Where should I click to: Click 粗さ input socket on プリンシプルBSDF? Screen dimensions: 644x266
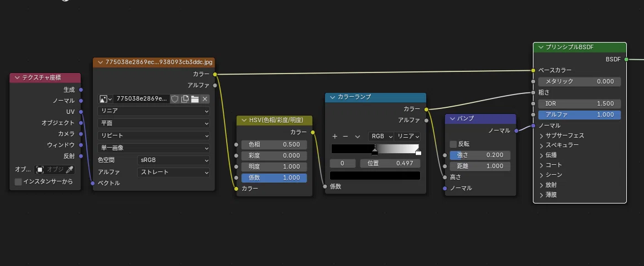pos(533,92)
